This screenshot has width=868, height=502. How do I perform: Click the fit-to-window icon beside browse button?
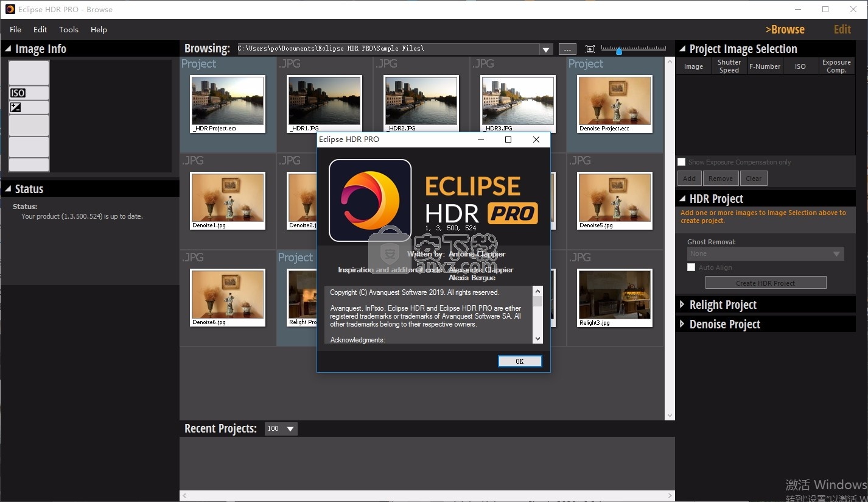(x=590, y=49)
